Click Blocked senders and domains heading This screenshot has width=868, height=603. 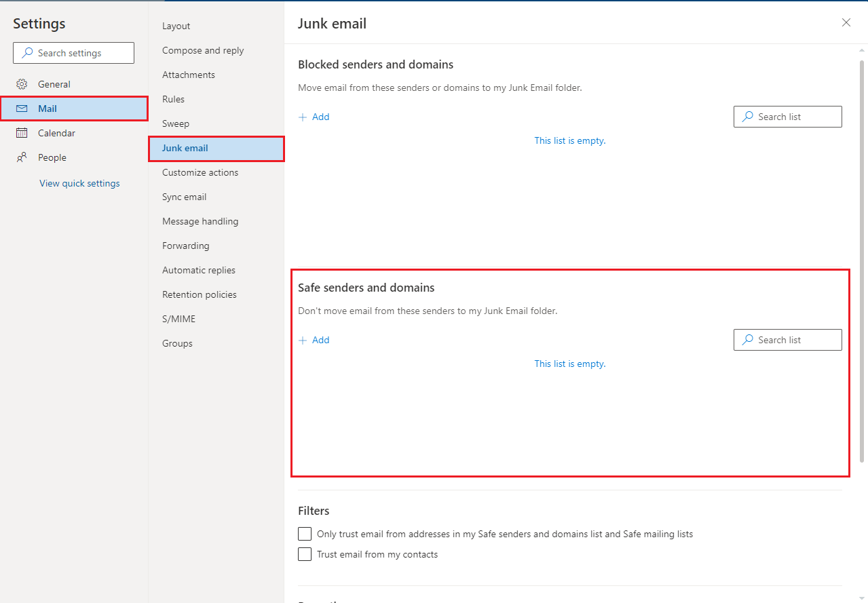point(376,64)
